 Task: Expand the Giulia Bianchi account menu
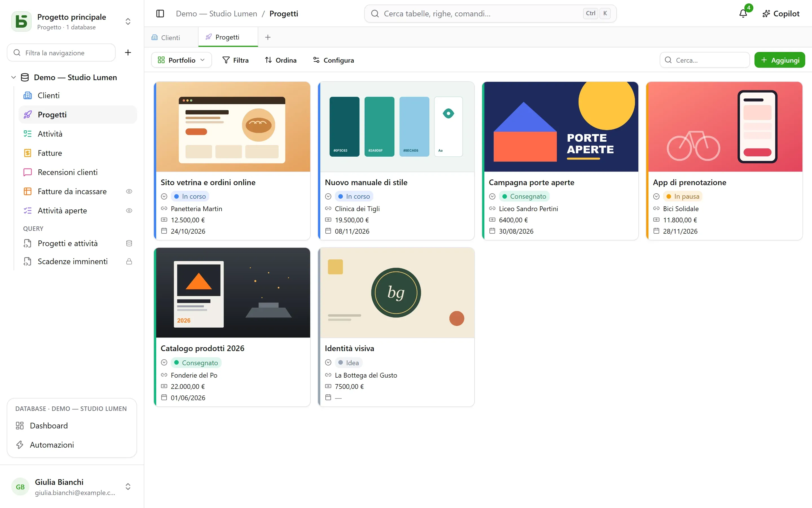[x=128, y=487]
